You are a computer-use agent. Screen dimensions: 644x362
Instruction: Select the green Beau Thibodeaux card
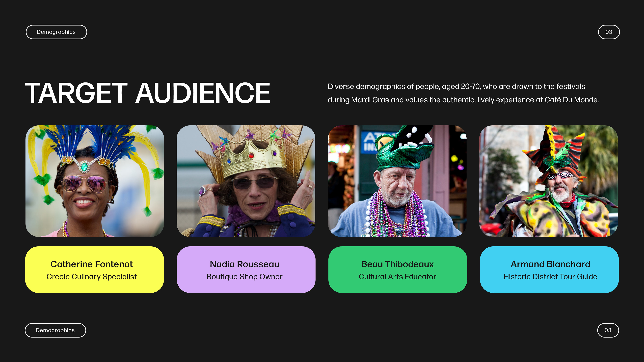(398, 269)
